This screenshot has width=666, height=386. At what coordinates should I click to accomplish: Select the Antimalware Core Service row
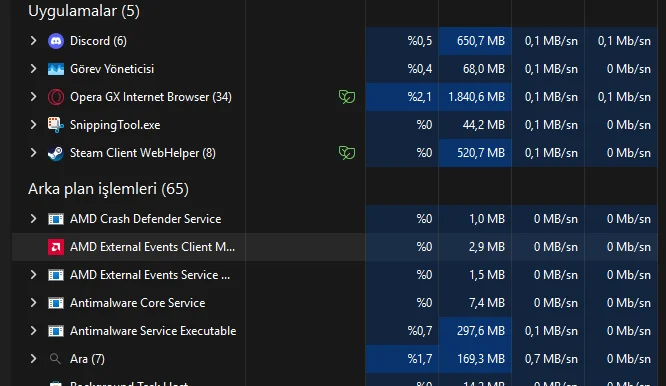tap(335, 303)
